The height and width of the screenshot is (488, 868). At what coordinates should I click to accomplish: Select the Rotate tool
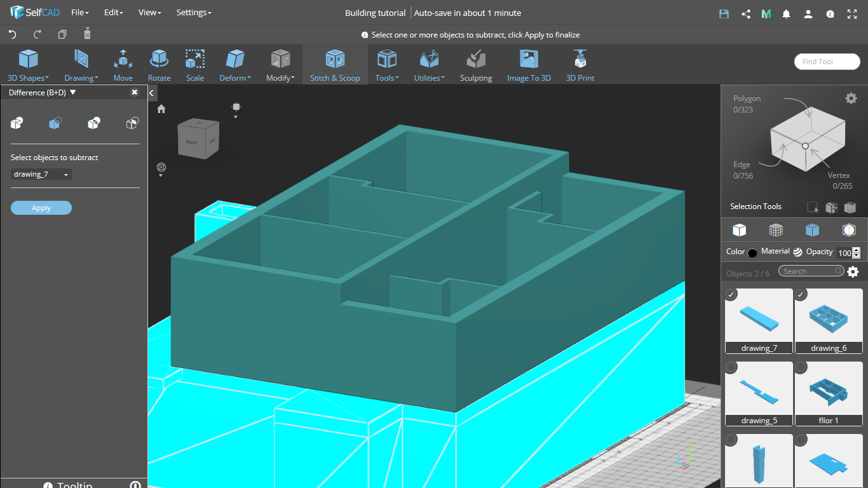tap(159, 65)
